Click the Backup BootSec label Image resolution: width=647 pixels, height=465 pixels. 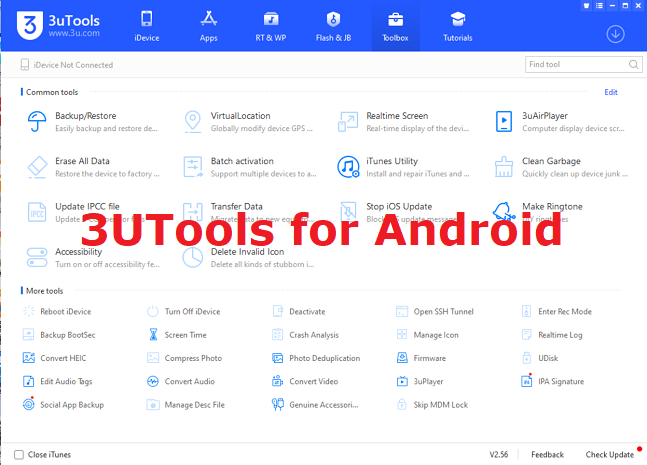[x=68, y=335]
